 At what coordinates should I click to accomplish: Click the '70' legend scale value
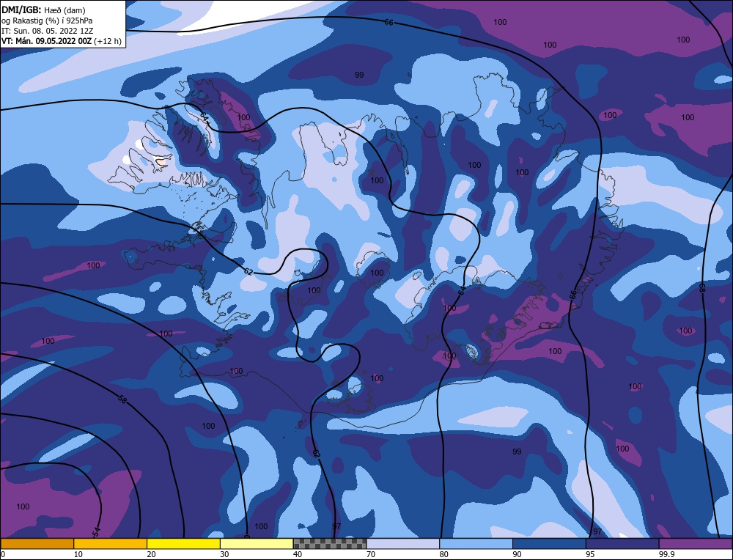[x=371, y=554]
